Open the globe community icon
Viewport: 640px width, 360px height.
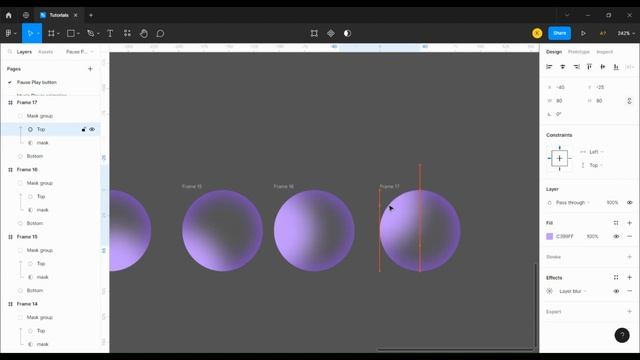[26, 15]
